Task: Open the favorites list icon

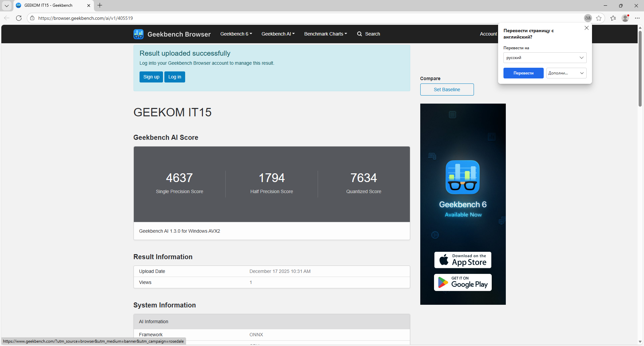Action: 613,18
